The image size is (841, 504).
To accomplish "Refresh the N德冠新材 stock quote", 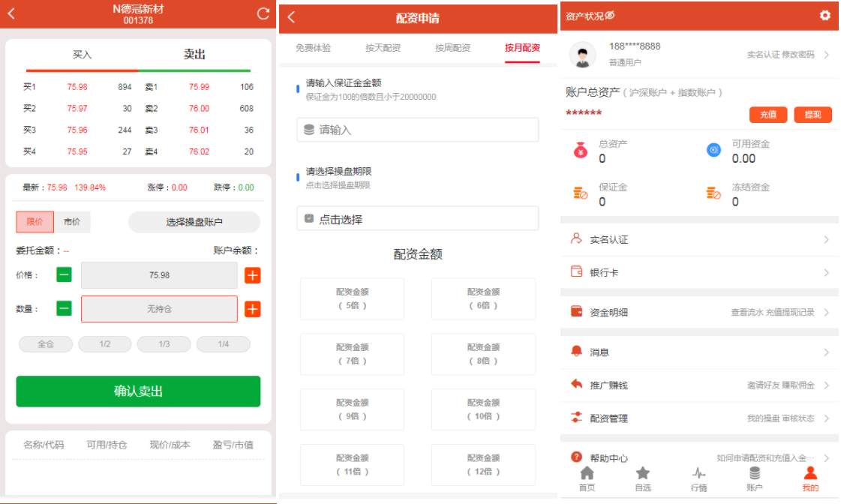I will [262, 13].
